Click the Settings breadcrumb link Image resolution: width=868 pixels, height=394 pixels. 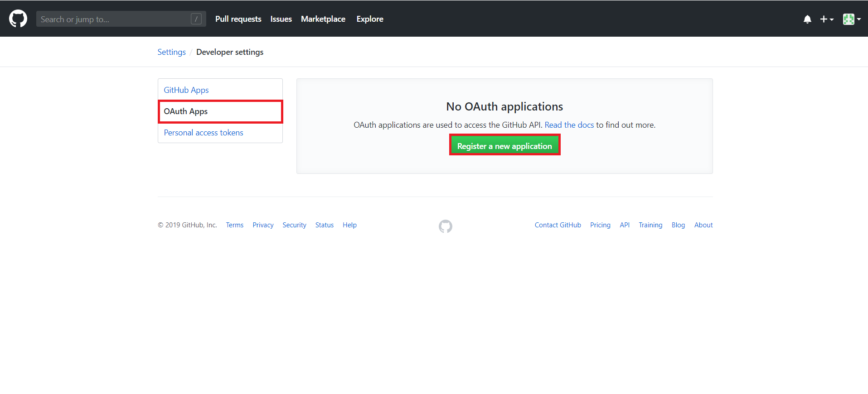point(172,52)
